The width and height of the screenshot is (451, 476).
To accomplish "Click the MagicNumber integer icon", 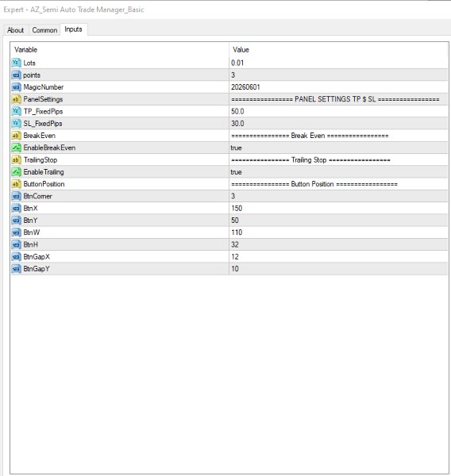I will 16,87.
